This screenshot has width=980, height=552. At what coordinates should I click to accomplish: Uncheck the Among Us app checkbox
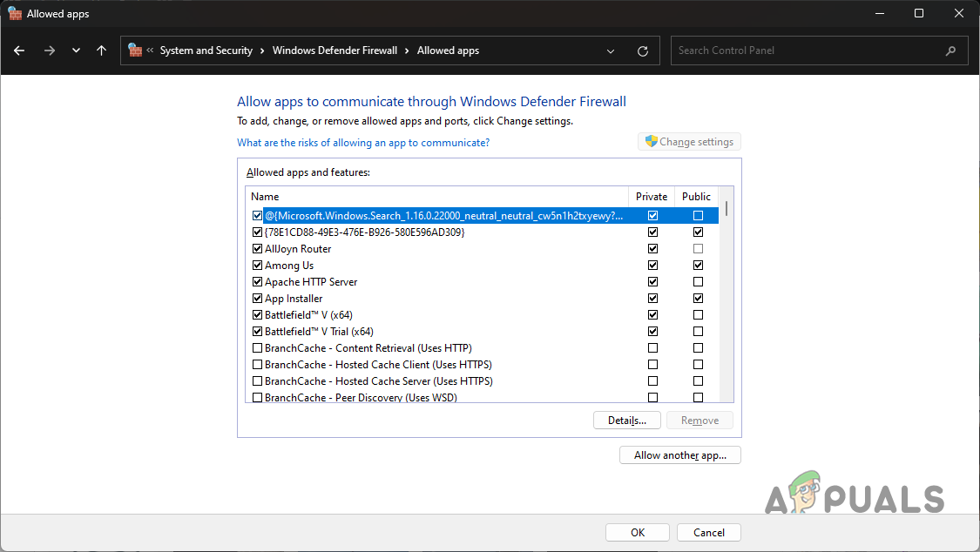(257, 266)
